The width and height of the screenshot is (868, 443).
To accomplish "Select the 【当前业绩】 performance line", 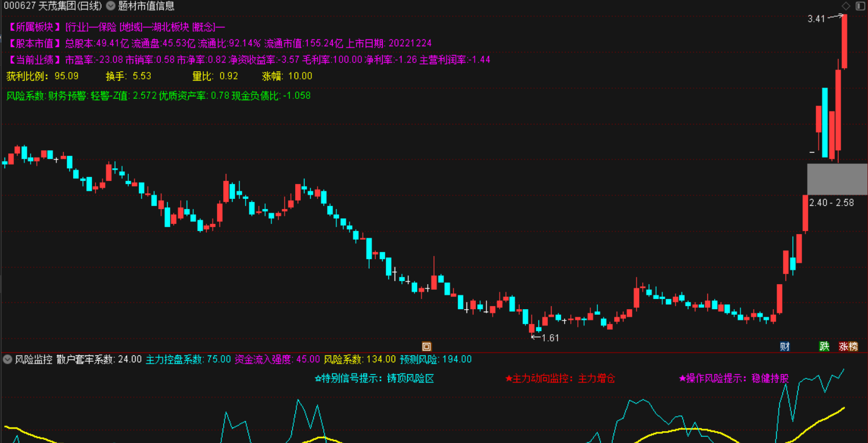I will (248, 59).
